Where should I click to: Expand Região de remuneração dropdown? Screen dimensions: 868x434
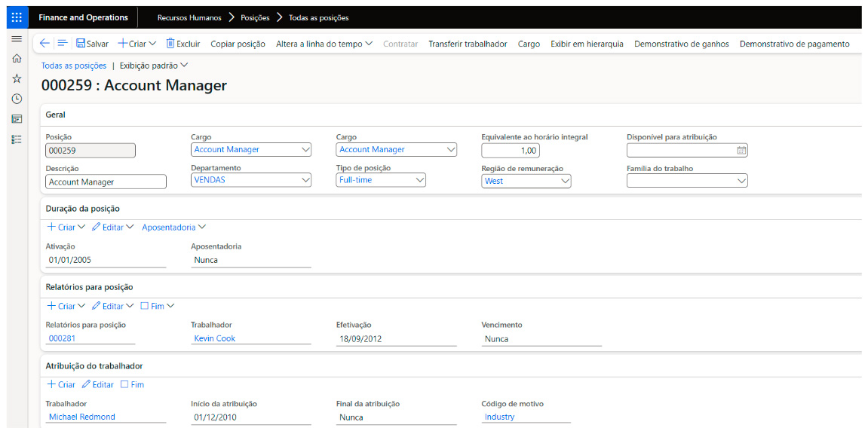pos(565,181)
